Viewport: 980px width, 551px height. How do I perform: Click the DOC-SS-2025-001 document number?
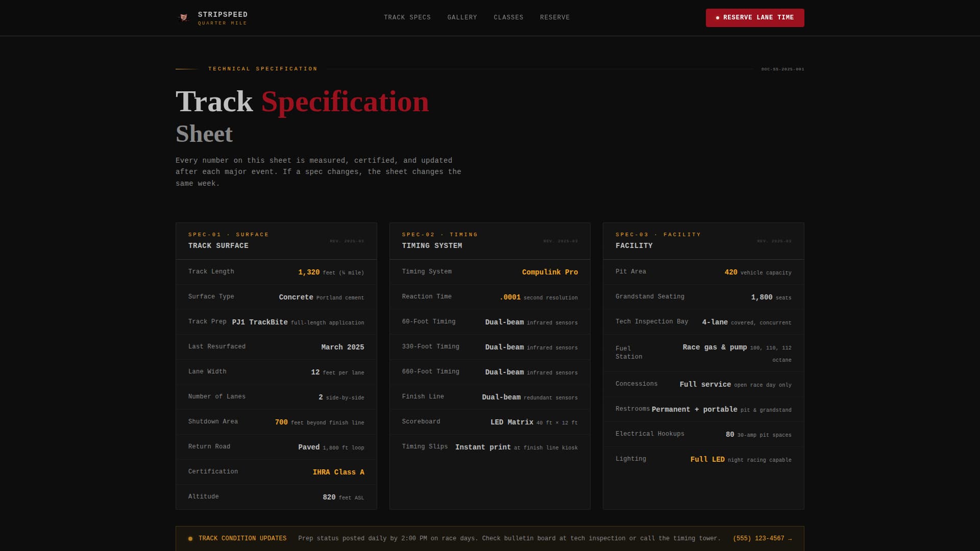pyautogui.click(x=782, y=69)
